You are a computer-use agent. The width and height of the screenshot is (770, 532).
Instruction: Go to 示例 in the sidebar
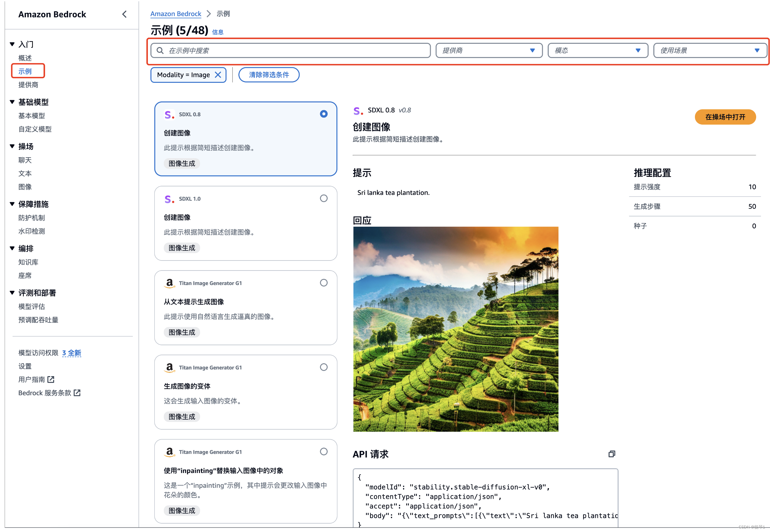(x=25, y=71)
